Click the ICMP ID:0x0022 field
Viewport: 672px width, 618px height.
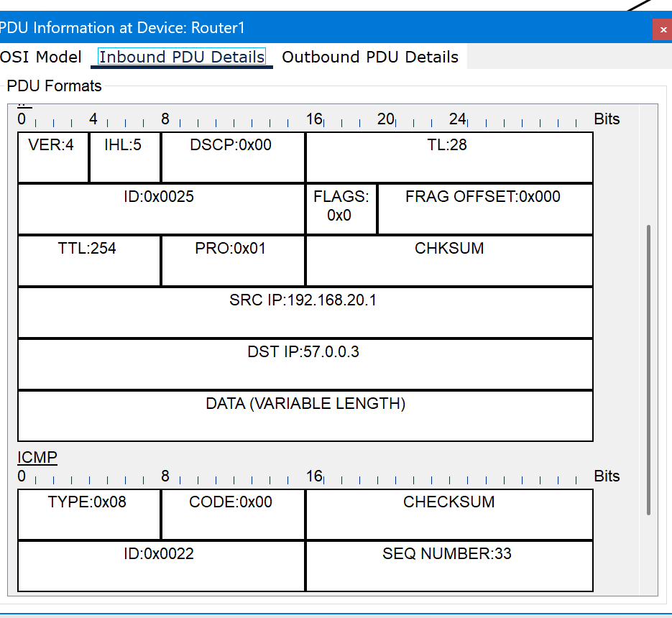[x=161, y=566]
